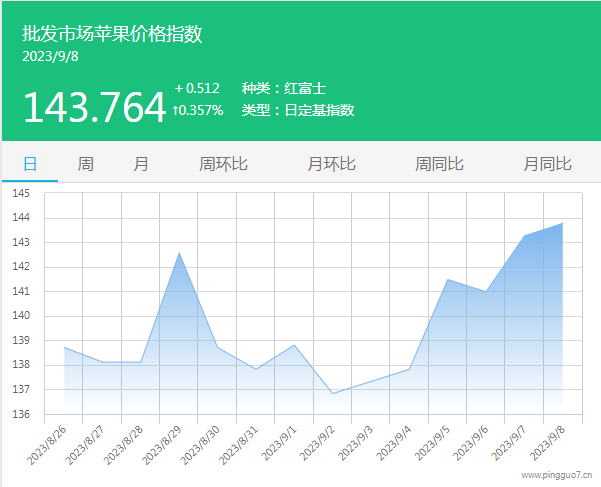Screen dimensions: 601x487
Task: Open the 月 (monthly) tab
Action: tap(141, 164)
